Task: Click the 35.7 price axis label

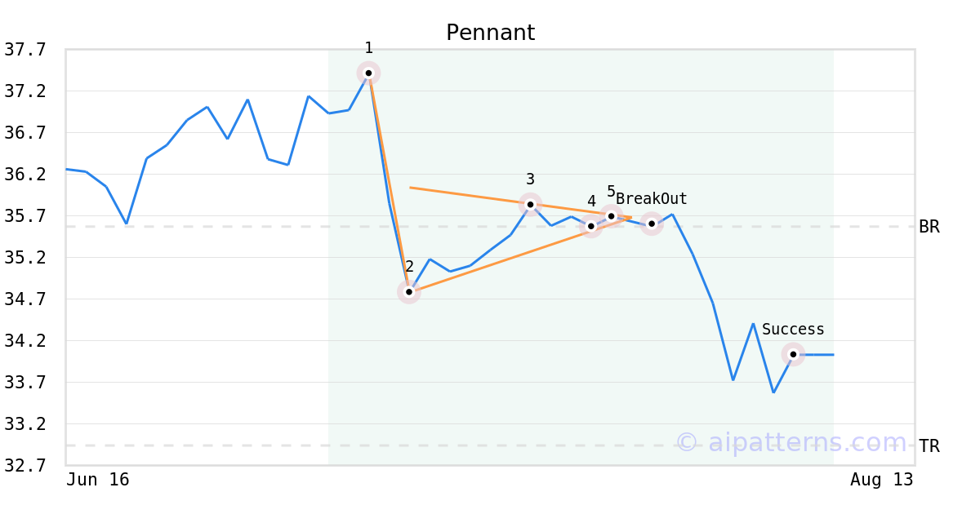Action: (25, 216)
